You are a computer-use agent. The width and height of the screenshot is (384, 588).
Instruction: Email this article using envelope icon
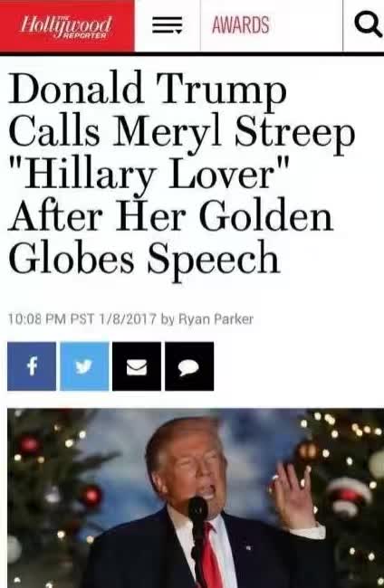point(137,366)
